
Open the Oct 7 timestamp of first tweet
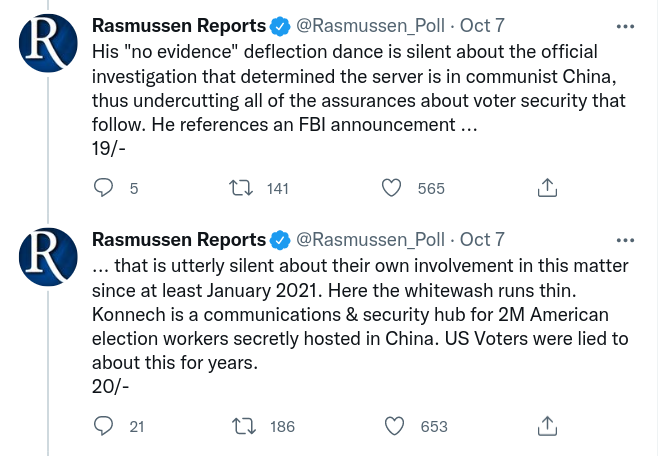tap(482, 25)
